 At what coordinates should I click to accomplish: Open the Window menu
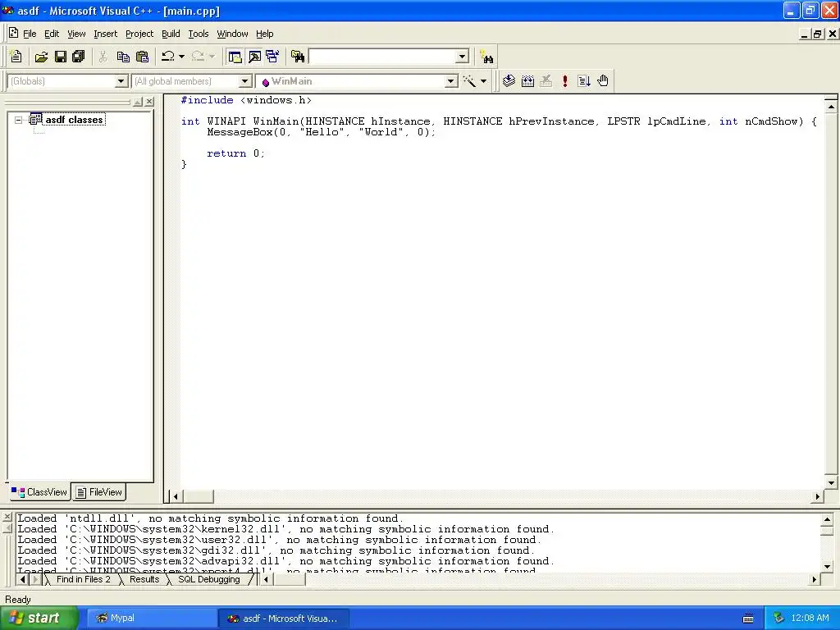click(232, 34)
